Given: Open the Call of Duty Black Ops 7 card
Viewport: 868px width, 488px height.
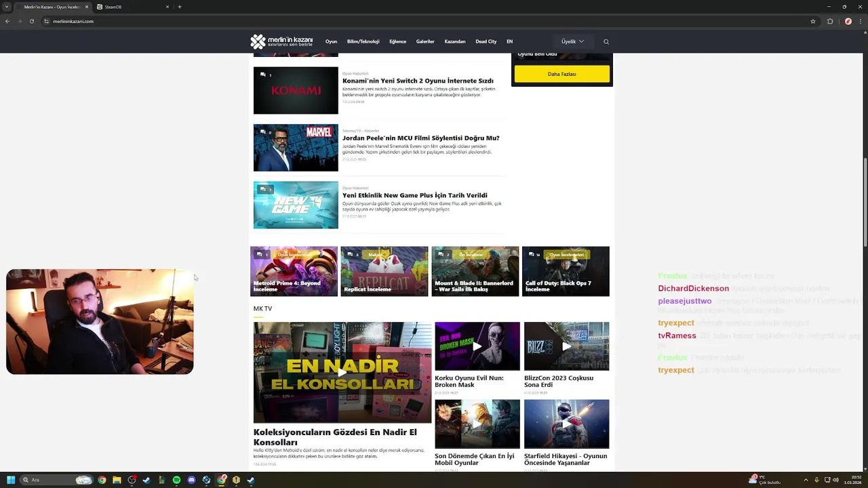Looking at the screenshot, I should 566,271.
